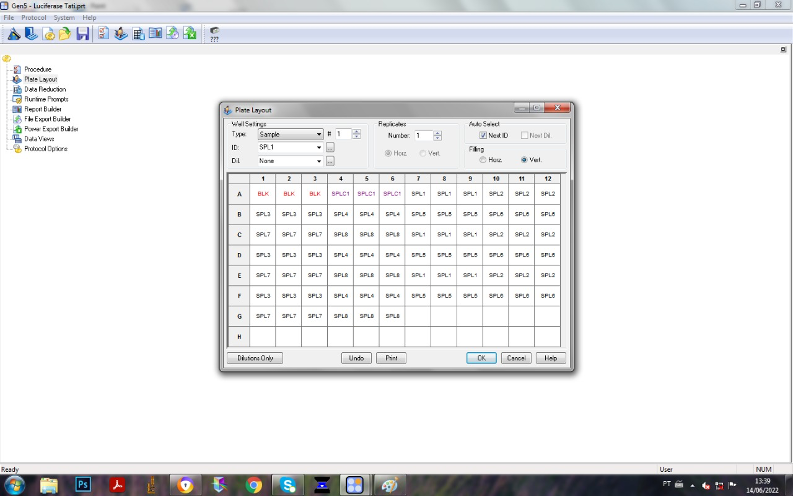Click the Save floppy disk toolbar icon
794x496 pixels.
pyautogui.click(x=82, y=34)
